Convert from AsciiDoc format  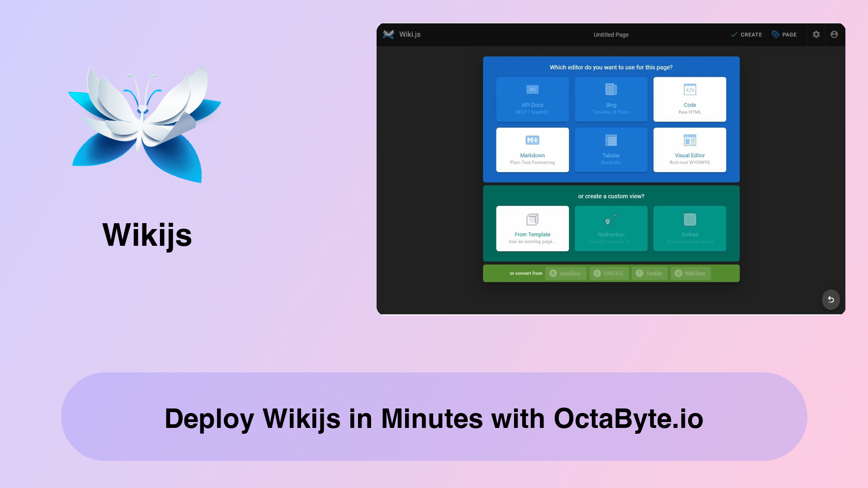click(566, 273)
